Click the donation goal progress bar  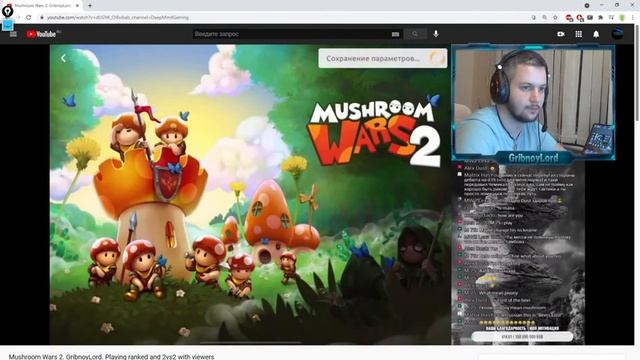(x=522, y=337)
